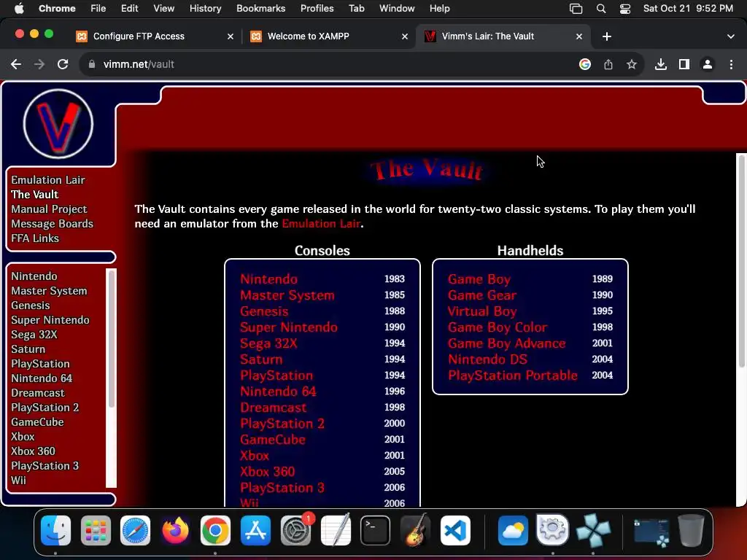Go back using the browser back arrow
Screen dimensions: 747x560
(x=16, y=64)
